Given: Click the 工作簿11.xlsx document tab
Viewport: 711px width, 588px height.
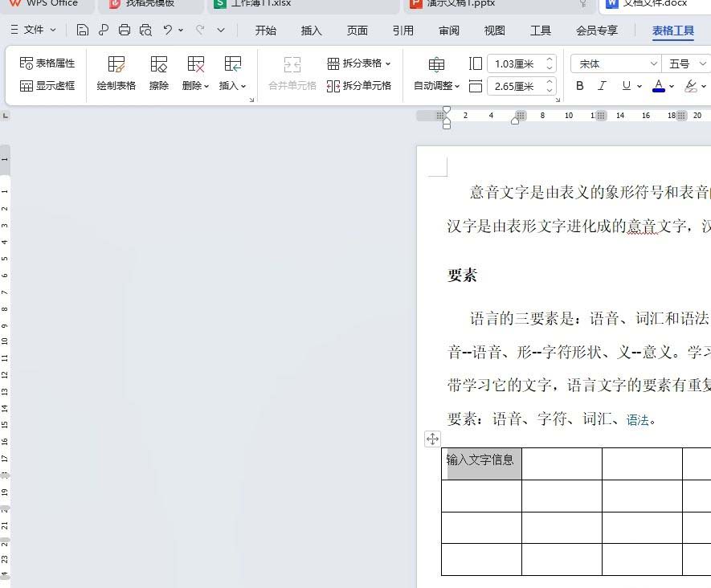Looking at the screenshot, I should (304, 5).
